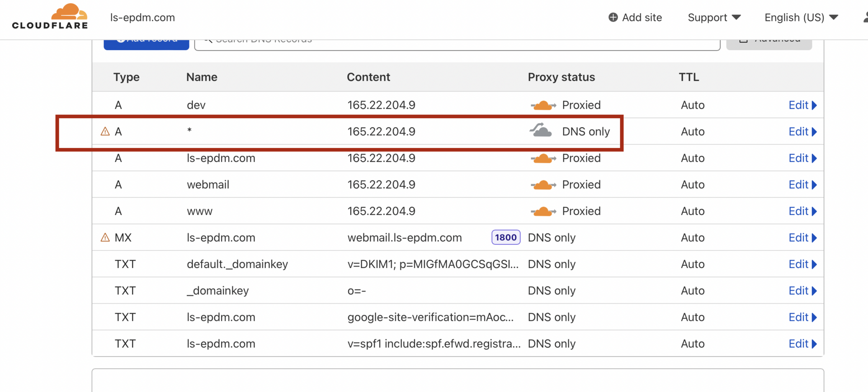Edit the spf1 TXT record
Image resolution: width=868 pixels, height=392 pixels.
tap(802, 344)
